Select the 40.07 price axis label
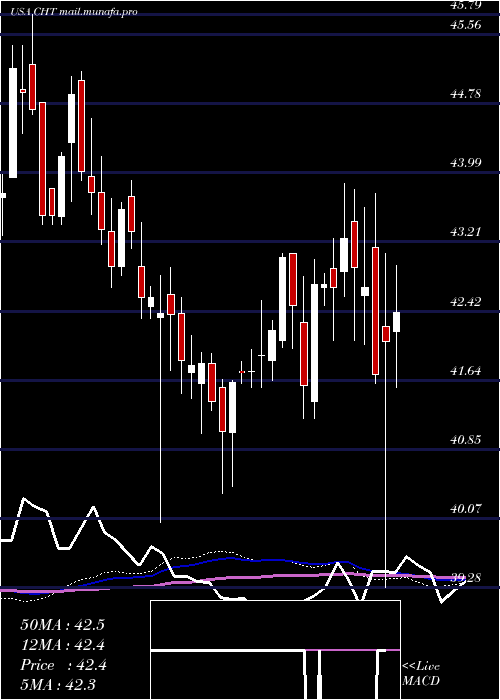The width and height of the screenshot is (500, 700). (x=466, y=508)
